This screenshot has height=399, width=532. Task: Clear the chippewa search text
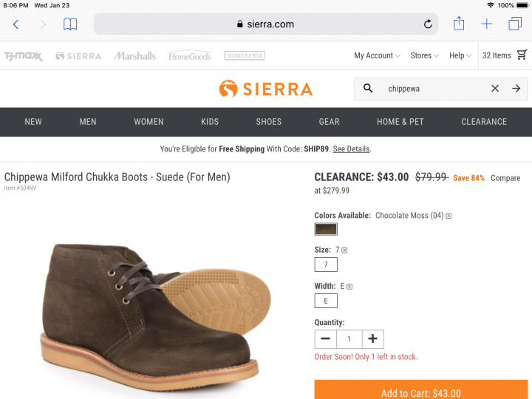[495, 89]
